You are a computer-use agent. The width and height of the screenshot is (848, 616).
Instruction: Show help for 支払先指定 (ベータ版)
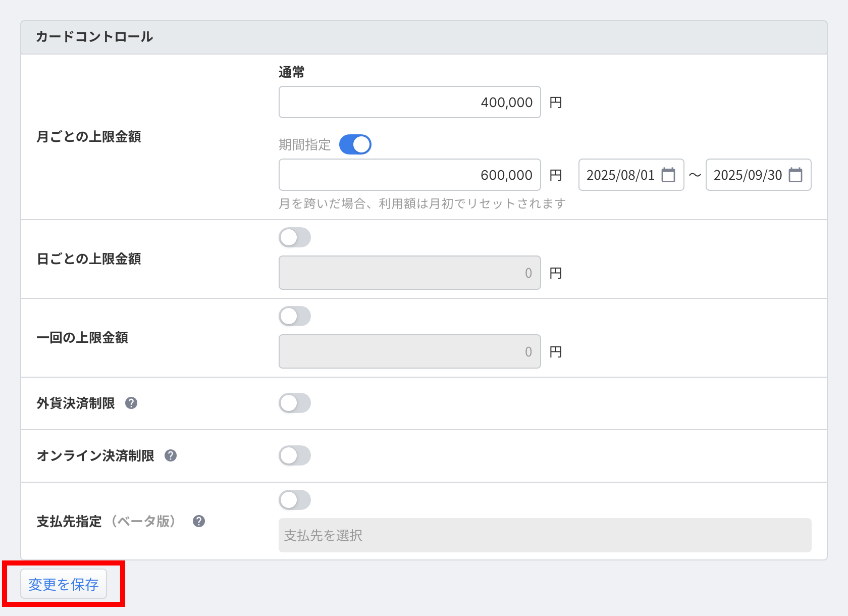[x=199, y=521]
